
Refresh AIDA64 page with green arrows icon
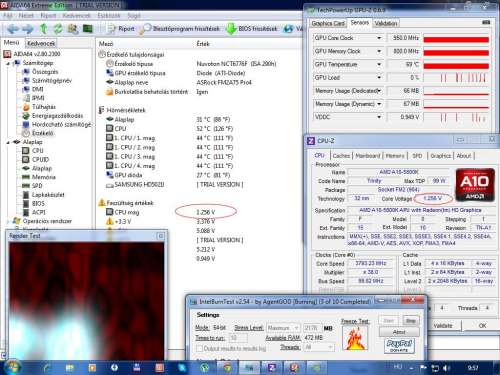point(58,29)
